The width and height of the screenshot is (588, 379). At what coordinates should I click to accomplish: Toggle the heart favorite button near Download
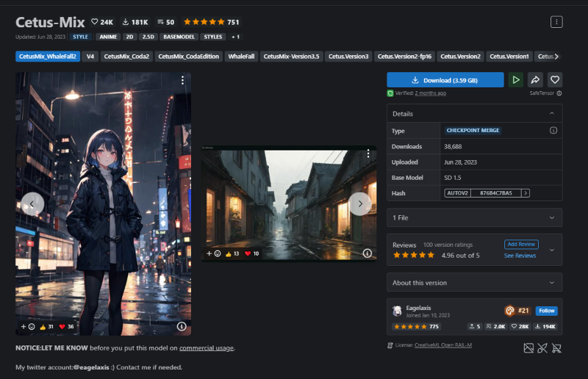[x=555, y=80]
